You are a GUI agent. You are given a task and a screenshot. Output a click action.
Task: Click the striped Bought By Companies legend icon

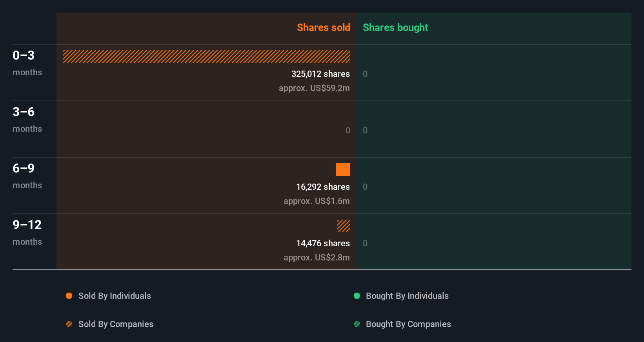[357, 324]
